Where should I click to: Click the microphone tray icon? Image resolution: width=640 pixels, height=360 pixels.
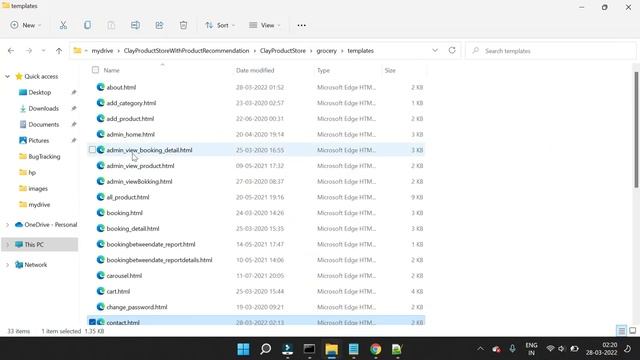[512, 349]
